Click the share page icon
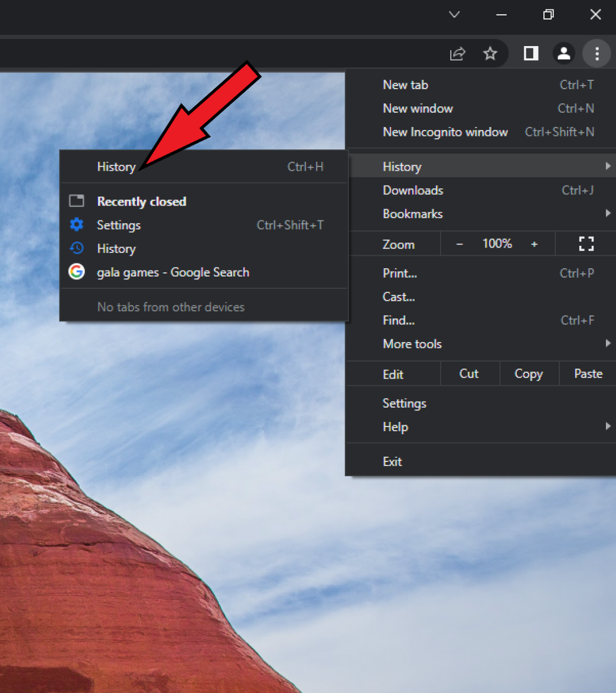This screenshot has width=616, height=693. (457, 54)
